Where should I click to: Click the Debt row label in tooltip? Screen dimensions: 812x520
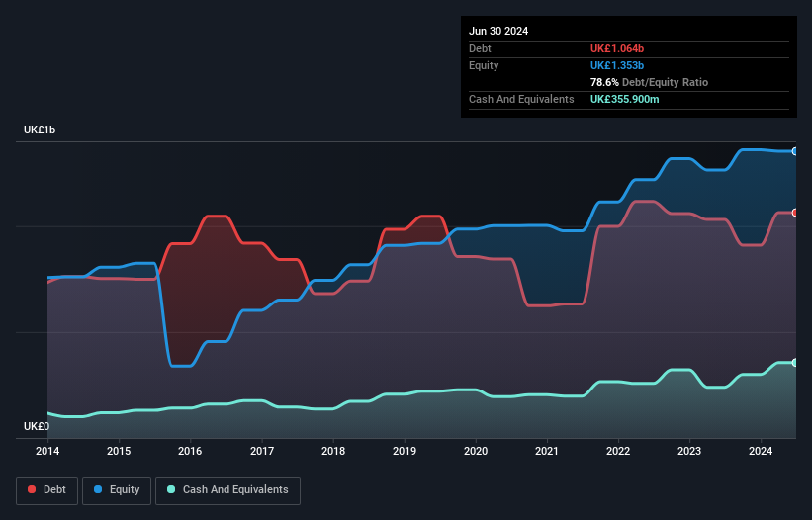(x=480, y=48)
